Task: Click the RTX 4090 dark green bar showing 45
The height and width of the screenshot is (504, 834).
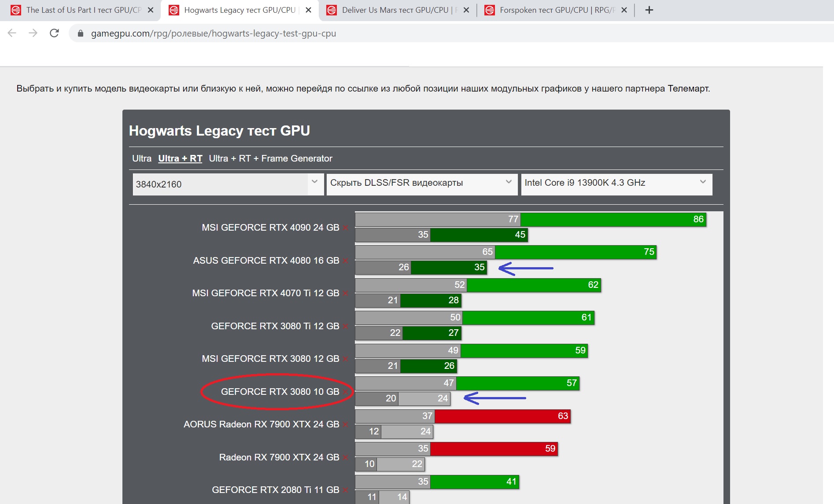Action: point(479,235)
